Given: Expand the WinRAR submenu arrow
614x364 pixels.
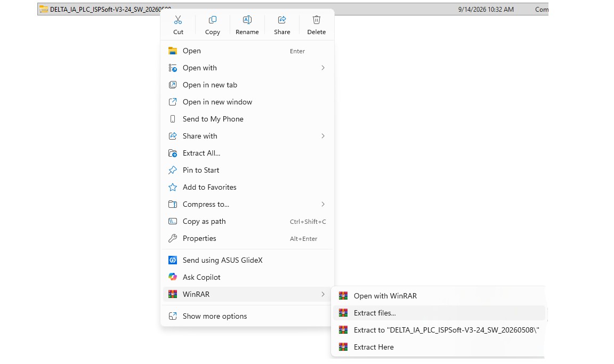Looking at the screenshot, I should [322, 294].
